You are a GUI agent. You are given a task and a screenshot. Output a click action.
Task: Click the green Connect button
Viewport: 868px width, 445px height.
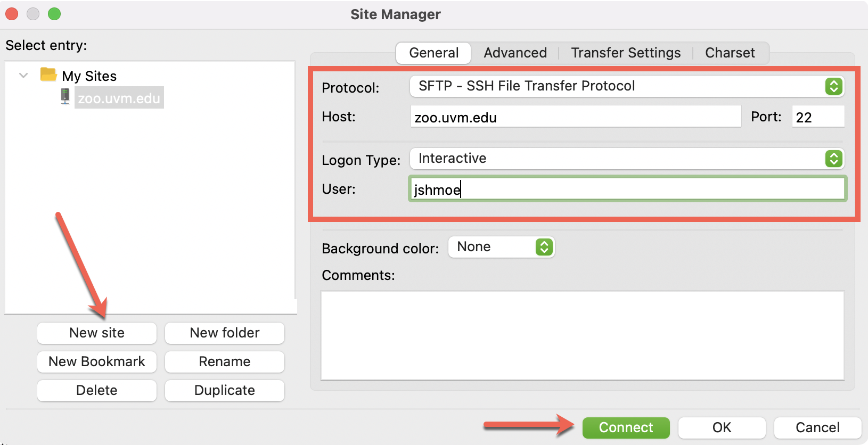[626, 427]
